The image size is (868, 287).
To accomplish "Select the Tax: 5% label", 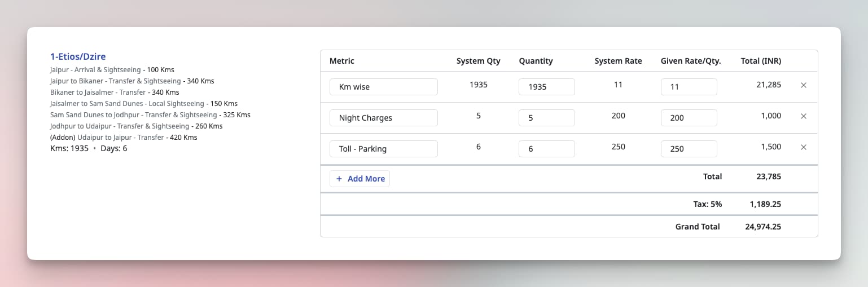I will click(x=707, y=204).
